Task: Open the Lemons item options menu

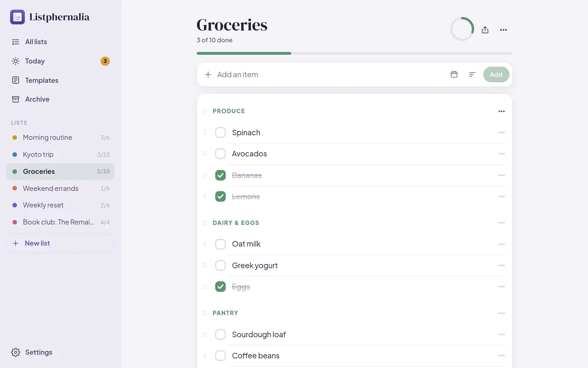Action: (x=502, y=196)
